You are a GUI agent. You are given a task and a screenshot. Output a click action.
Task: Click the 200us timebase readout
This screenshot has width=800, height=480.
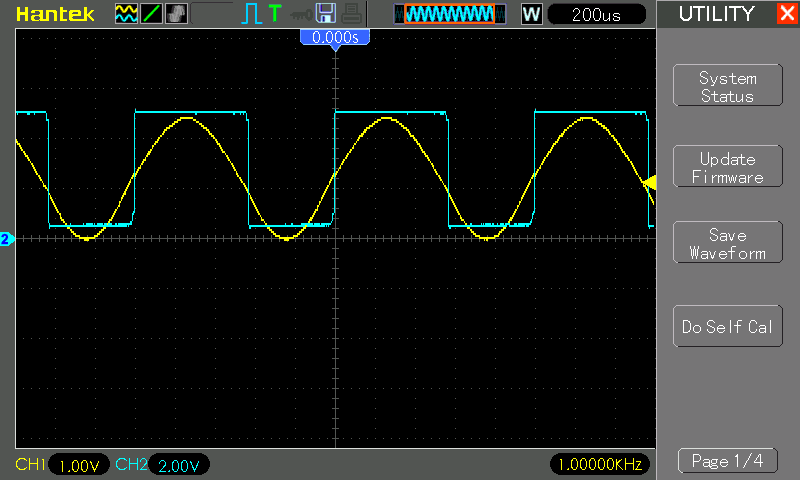[596, 14]
